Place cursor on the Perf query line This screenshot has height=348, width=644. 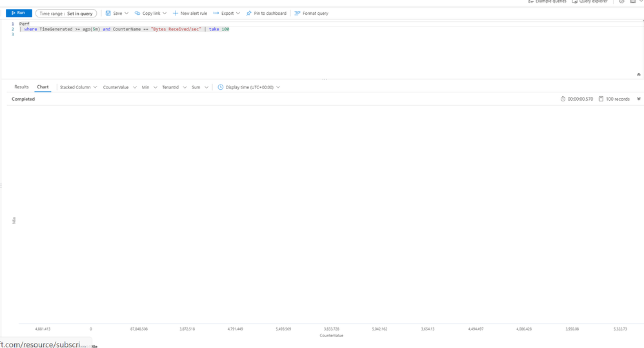[25, 24]
